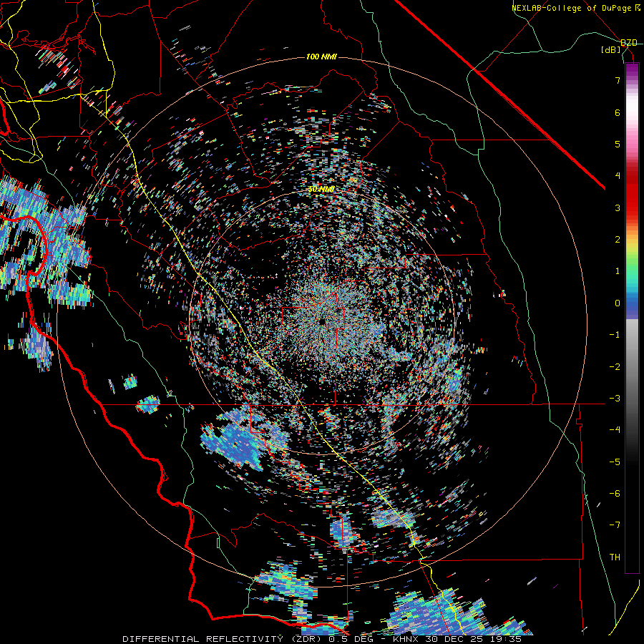Click the 'TH' threshold label on the scale
Image resolution: width=644 pixels, height=644 pixels.
(x=615, y=557)
